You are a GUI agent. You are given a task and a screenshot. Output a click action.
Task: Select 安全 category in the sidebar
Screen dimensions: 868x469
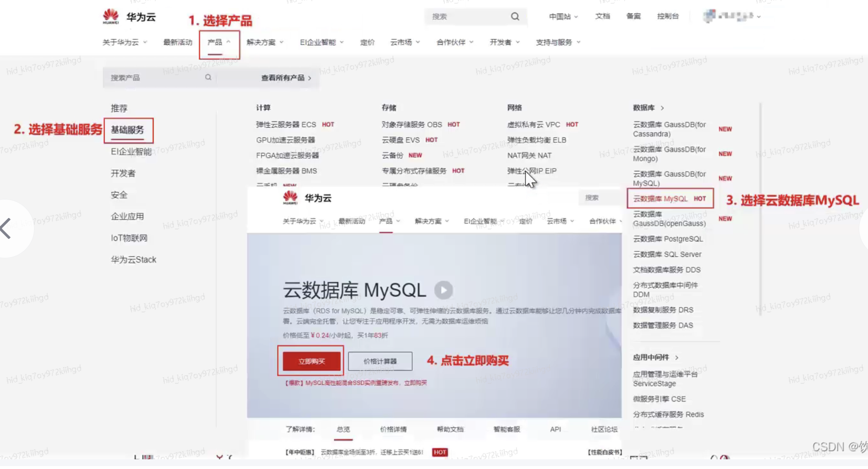(119, 195)
